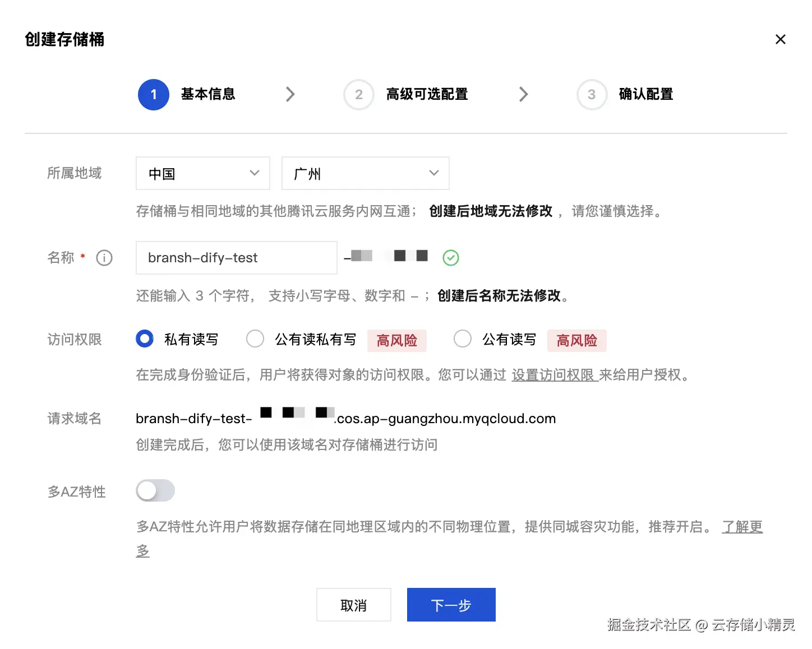Click the green checkmark beside the bucket name

pos(451,257)
